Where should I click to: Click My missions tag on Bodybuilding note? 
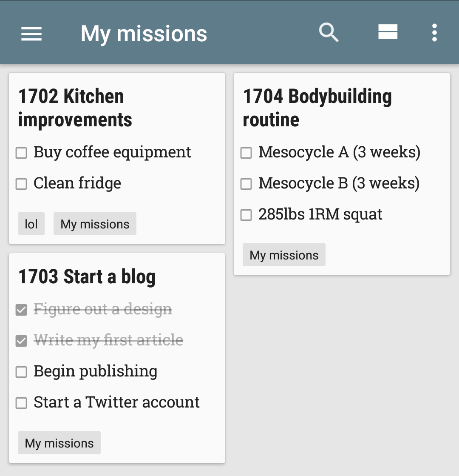click(x=284, y=254)
